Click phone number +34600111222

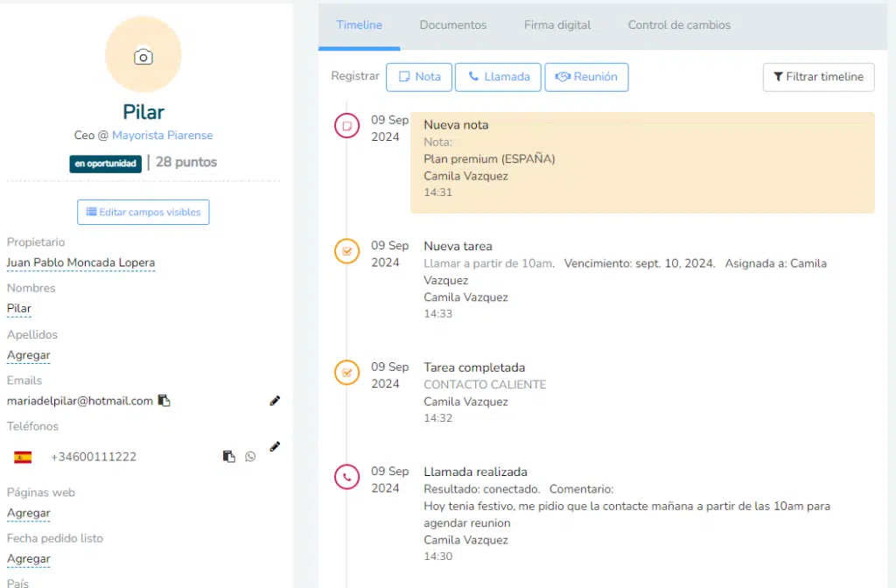click(x=94, y=457)
